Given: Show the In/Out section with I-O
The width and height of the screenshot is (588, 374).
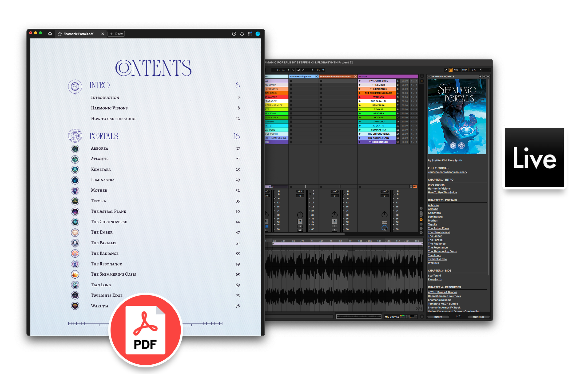Looking at the screenshot, I should (421, 208).
